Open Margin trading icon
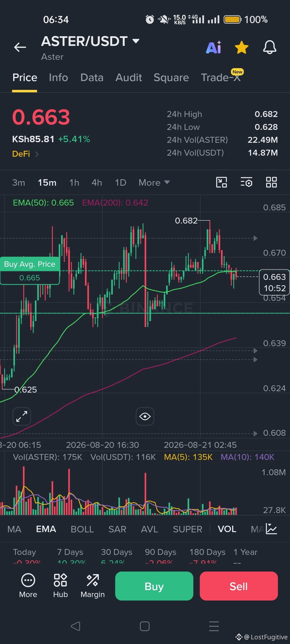 (x=93, y=586)
